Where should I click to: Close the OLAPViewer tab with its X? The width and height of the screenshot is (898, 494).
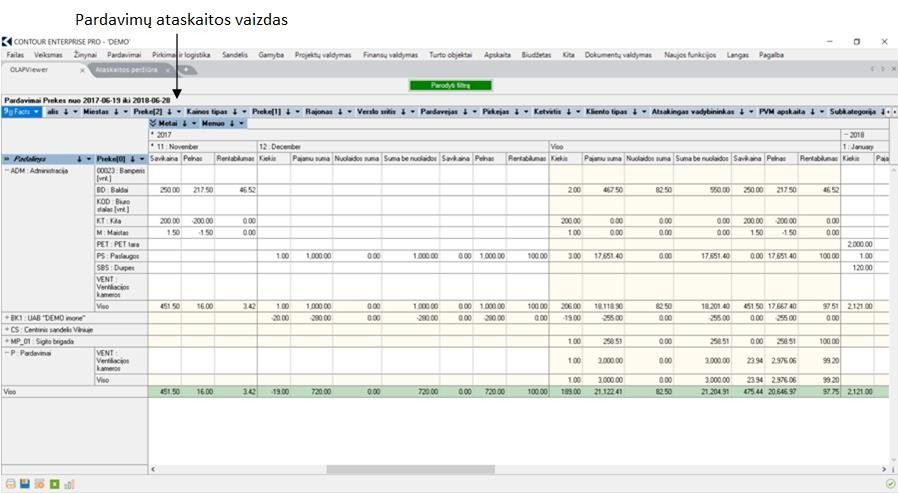pos(82,70)
